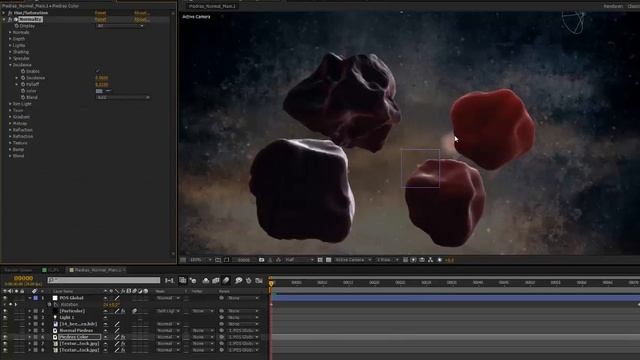Expand the Refraction property group
This screenshot has height=360, width=640.
(x=10, y=136)
